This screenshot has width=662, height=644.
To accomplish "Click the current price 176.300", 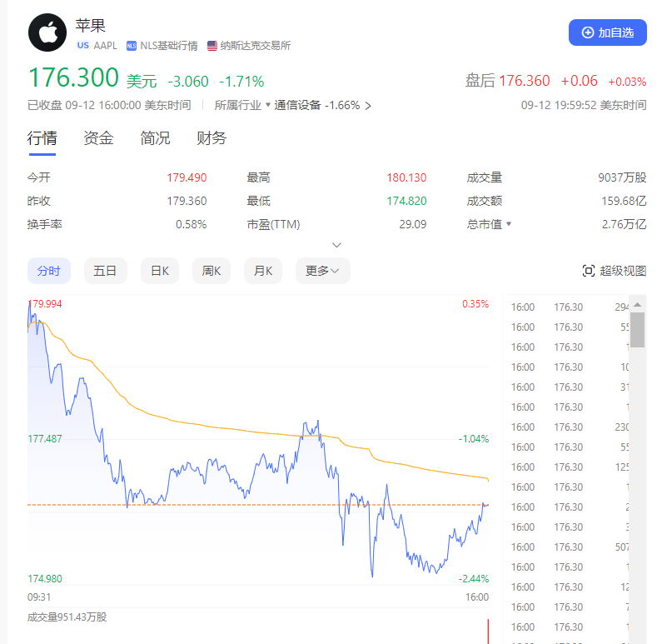I will click(73, 77).
